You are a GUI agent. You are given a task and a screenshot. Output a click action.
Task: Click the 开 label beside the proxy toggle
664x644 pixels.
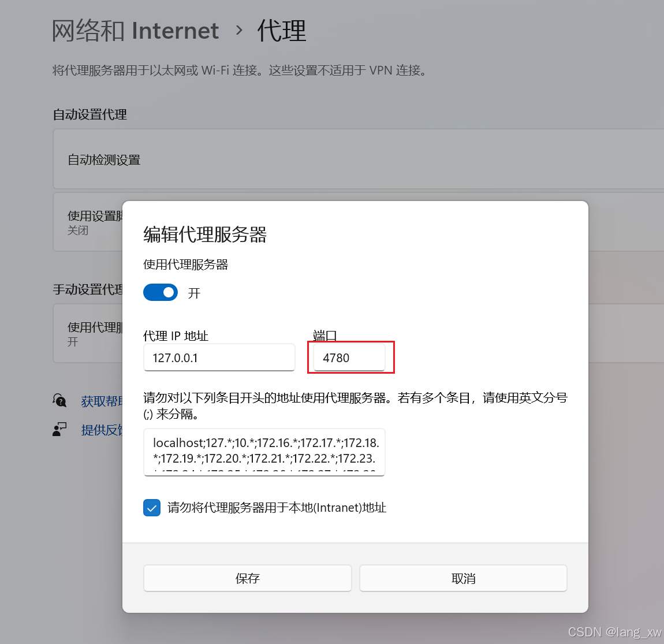tap(195, 293)
